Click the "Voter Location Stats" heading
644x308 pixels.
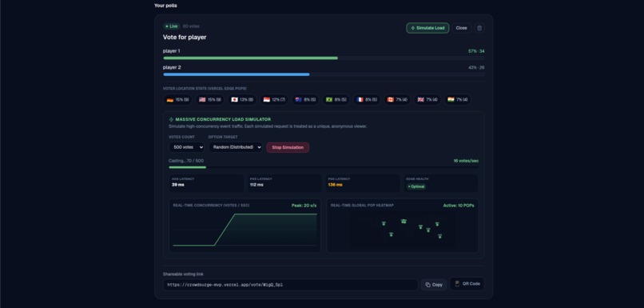tap(205, 89)
